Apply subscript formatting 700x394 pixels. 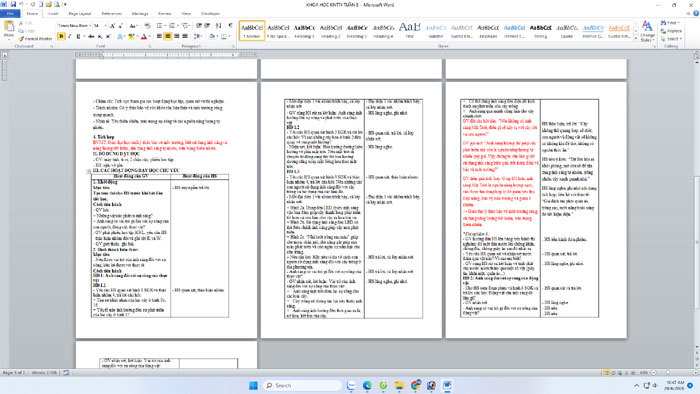coord(100,36)
